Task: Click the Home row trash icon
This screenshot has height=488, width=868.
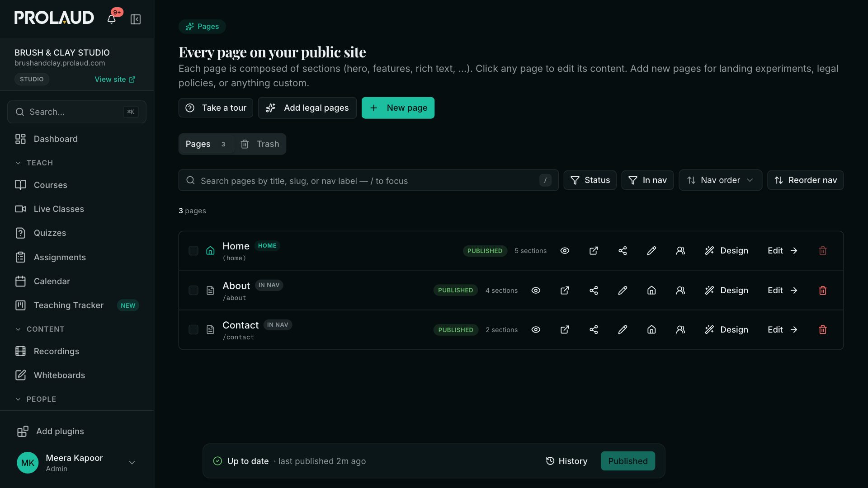Action: pyautogui.click(x=823, y=251)
